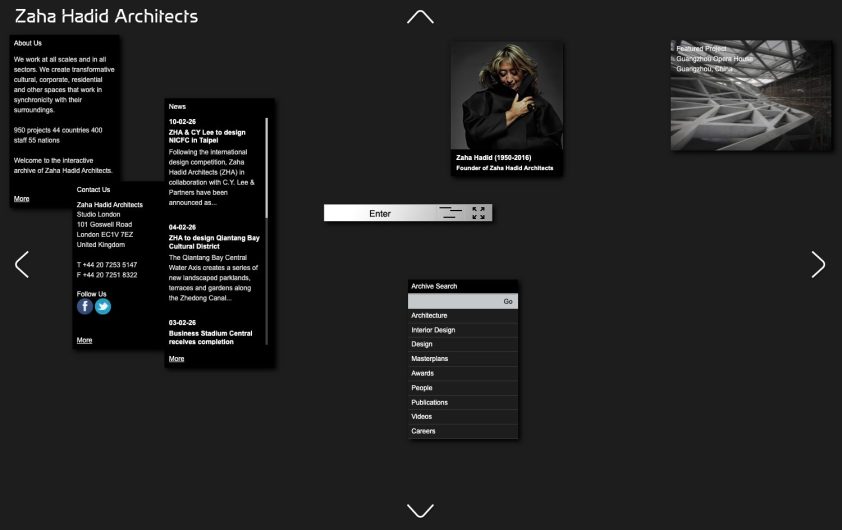Viewport: 842px width, 530px height.
Task: Click the fullscreen expand arrows icon
Action: tap(479, 213)
